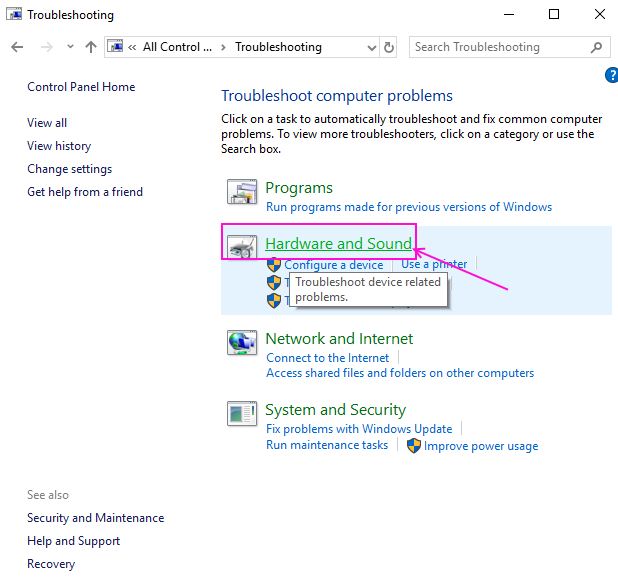Run maintenance tasks troubleshooter

pos(327,445)
